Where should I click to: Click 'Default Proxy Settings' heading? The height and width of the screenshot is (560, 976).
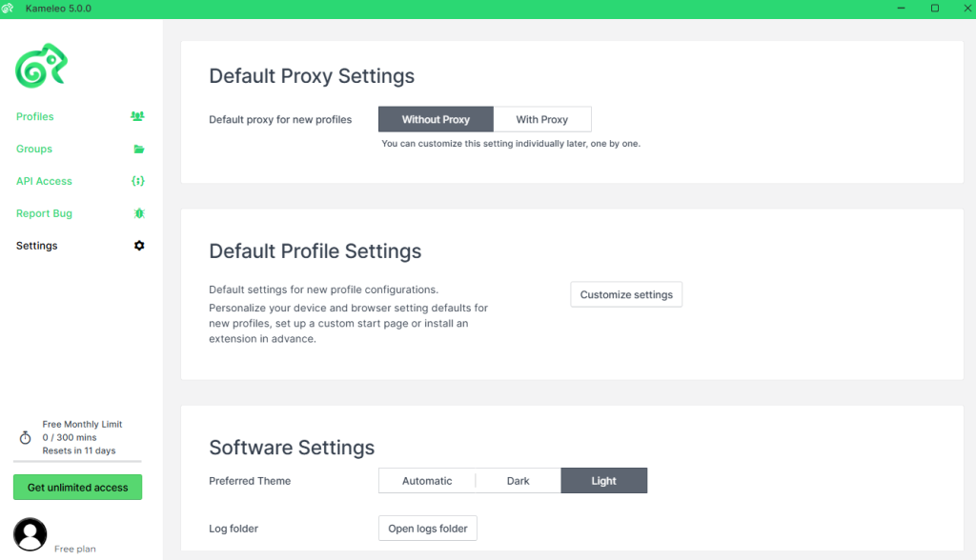tap(312, 76)
